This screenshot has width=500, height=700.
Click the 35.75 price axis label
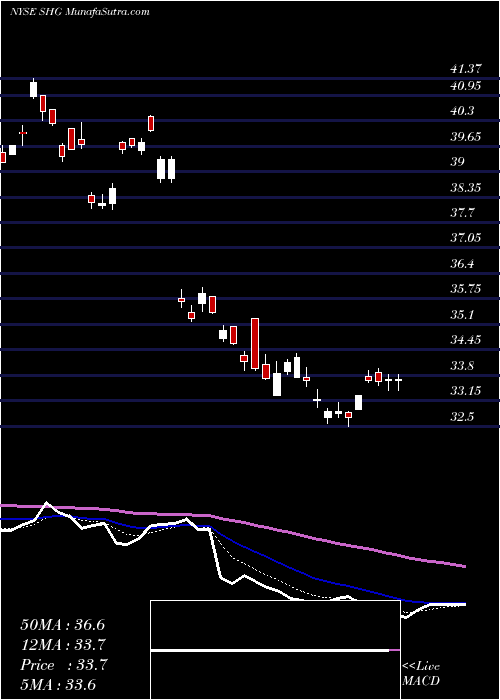coord(466,289)
